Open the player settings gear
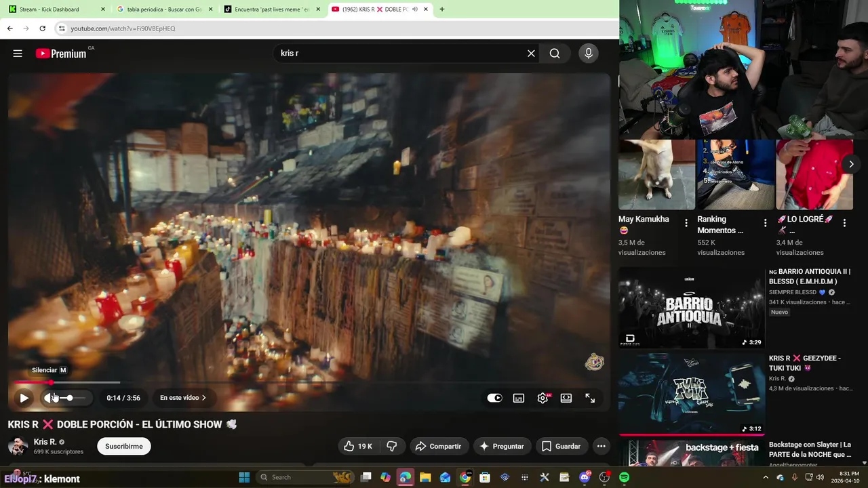868x488 pixels. (542, 398)
